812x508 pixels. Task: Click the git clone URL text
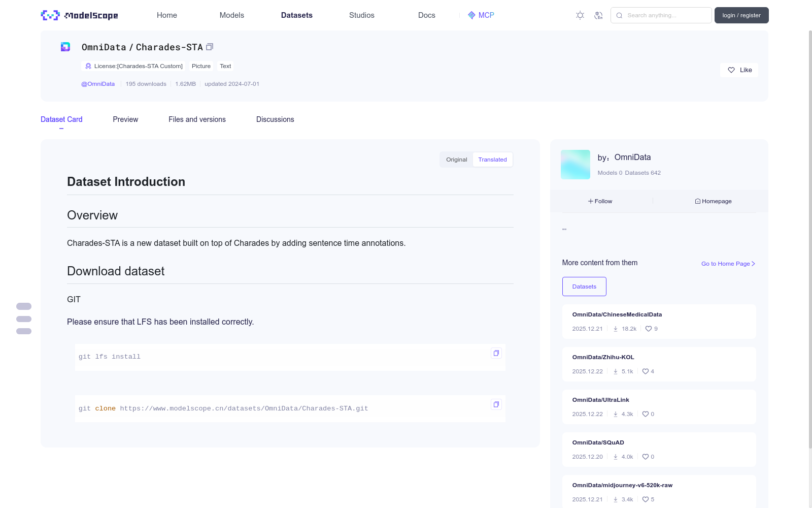click(x=244, y=408)
